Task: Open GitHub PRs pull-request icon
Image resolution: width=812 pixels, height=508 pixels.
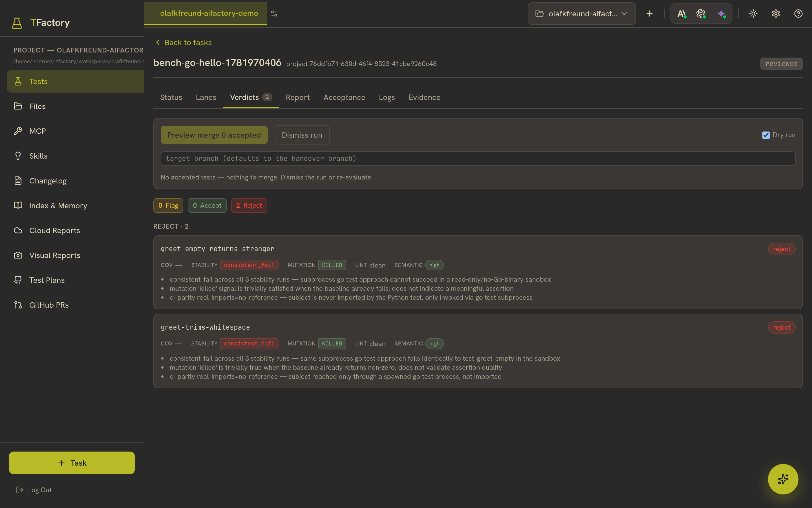Action: click(18, 305)
